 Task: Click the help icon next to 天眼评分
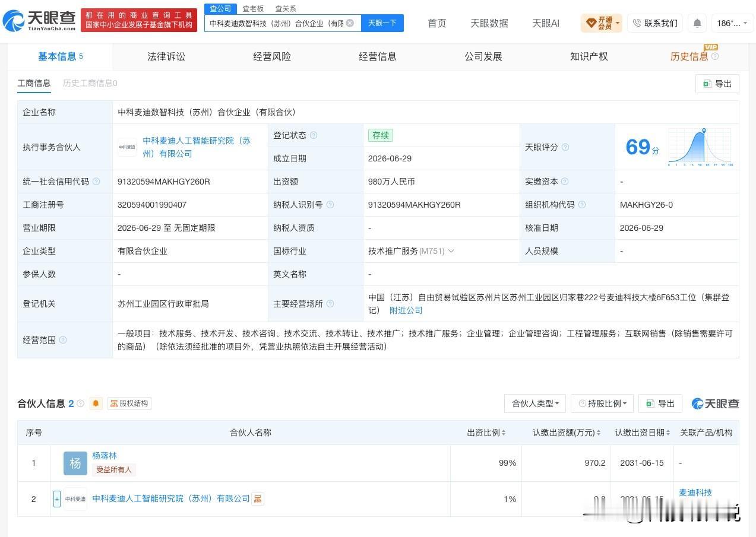tap(565, 147)
